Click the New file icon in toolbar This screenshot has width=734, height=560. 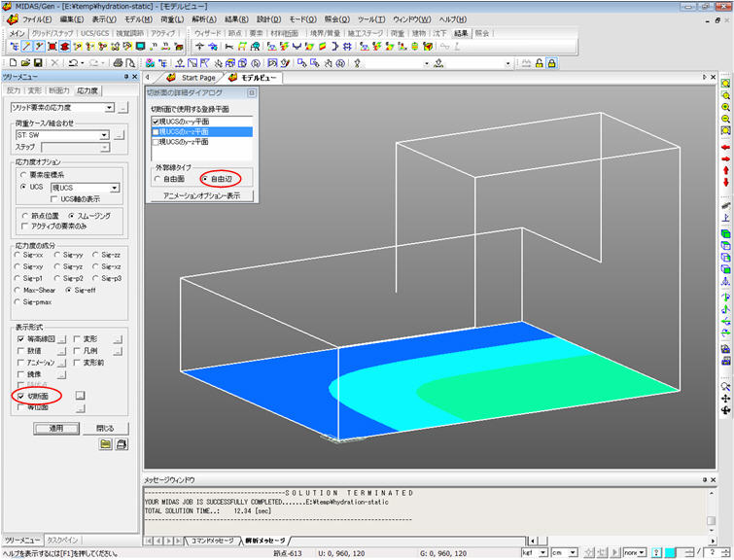click(13, 63)
